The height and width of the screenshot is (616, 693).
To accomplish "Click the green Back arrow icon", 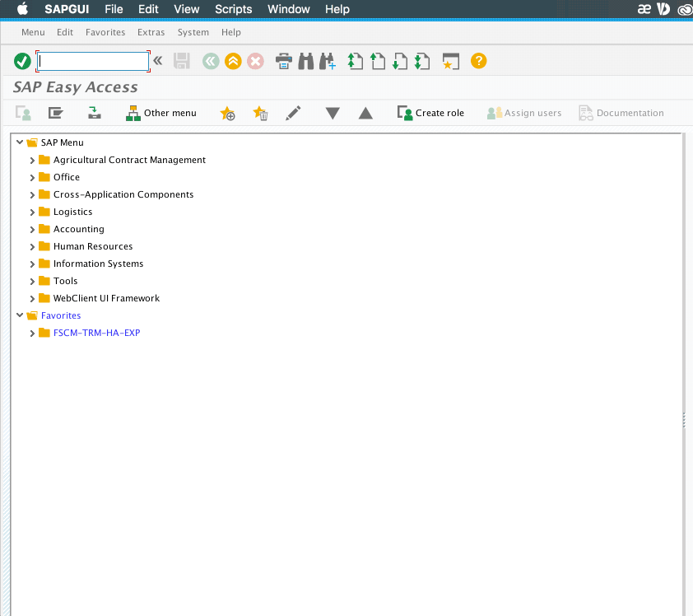I will [x=211, y=61].
